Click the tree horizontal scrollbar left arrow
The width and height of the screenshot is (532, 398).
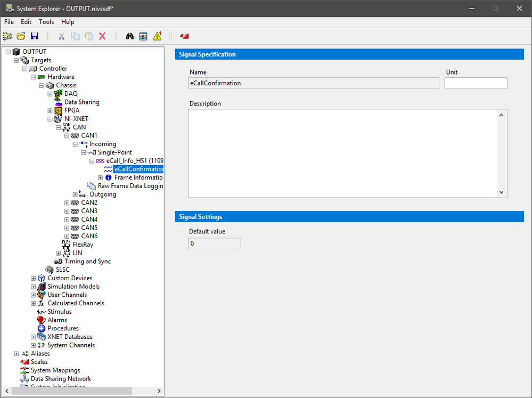coord(7,391)
